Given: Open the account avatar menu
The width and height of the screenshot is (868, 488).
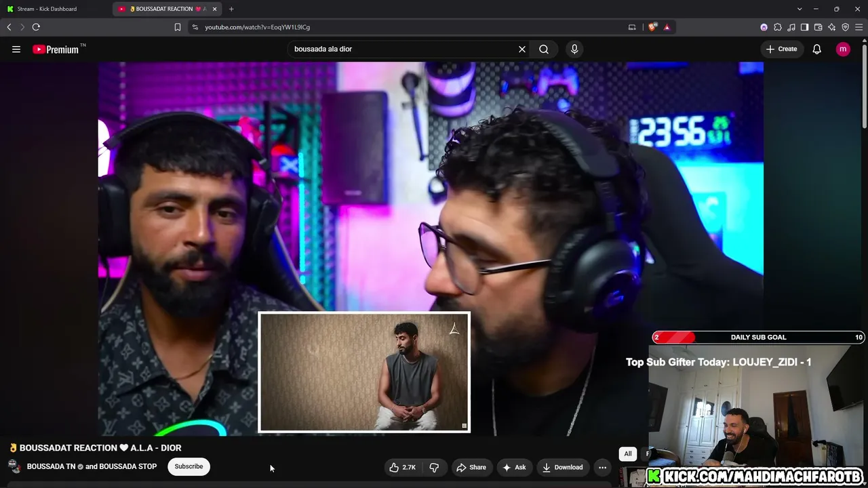Looking at the screenshot, I should pos(843,49).
